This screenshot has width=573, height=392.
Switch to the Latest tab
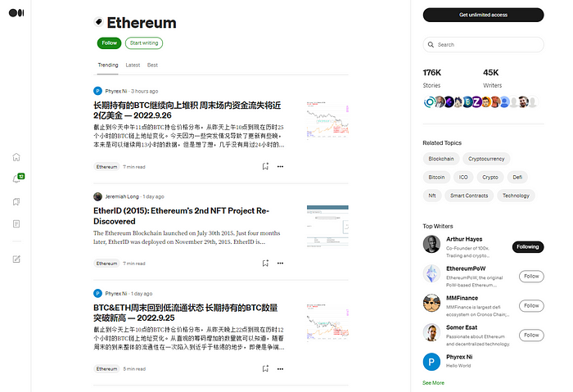point(133,65)
